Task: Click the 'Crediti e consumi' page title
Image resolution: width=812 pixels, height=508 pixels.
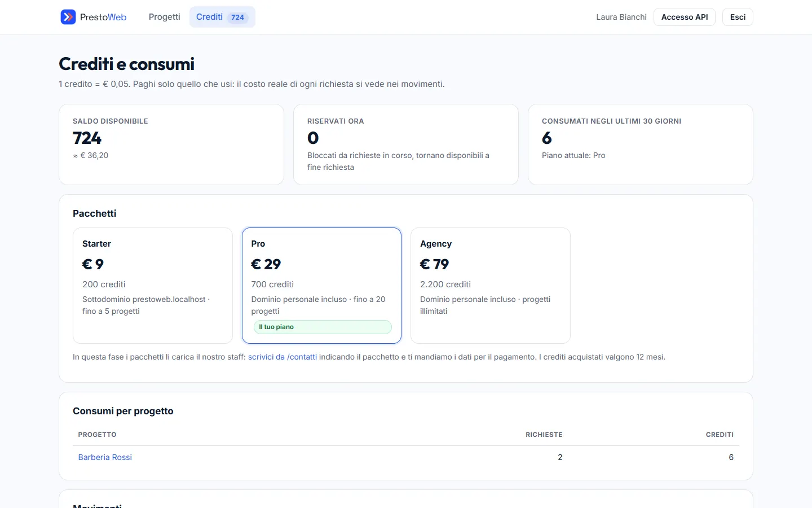Action: (x=126, y=64)
